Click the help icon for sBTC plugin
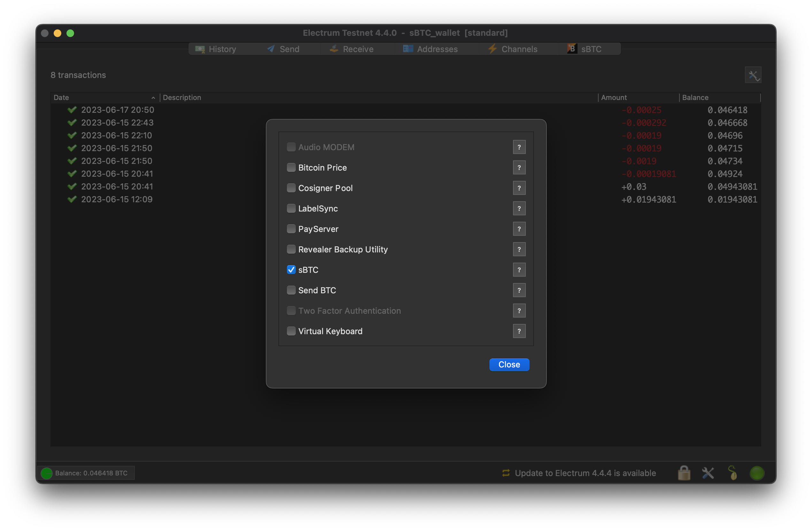 coord(519,270)
